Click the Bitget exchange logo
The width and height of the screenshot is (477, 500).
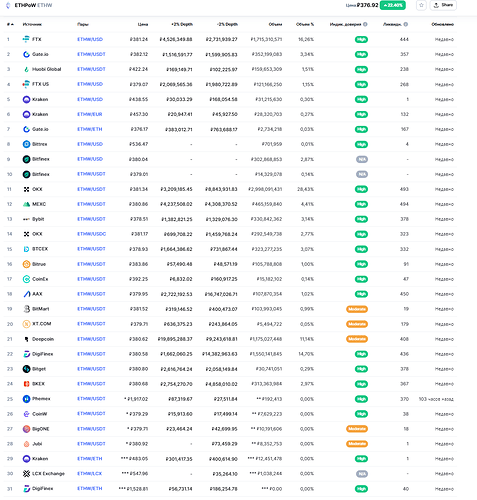click(26, 369)
